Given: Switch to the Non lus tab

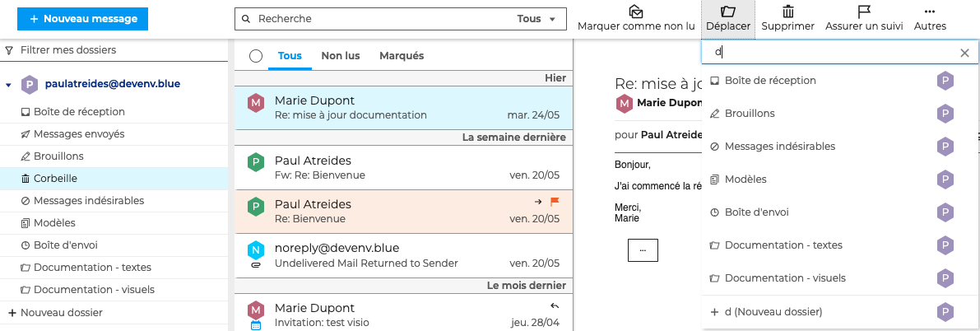Looking at the screenshot, I should [x=341, y=56].
